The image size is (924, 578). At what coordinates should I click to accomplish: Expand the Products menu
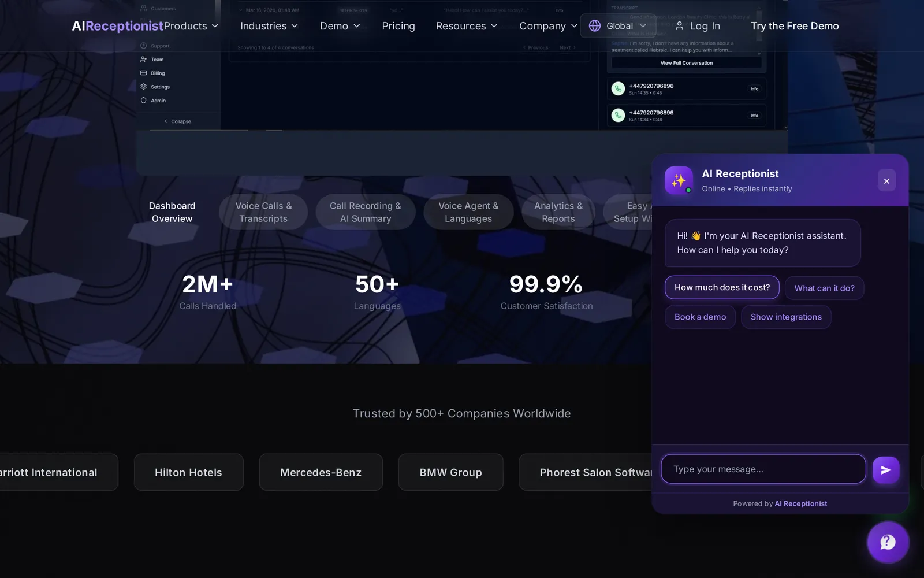click(191, 26)
